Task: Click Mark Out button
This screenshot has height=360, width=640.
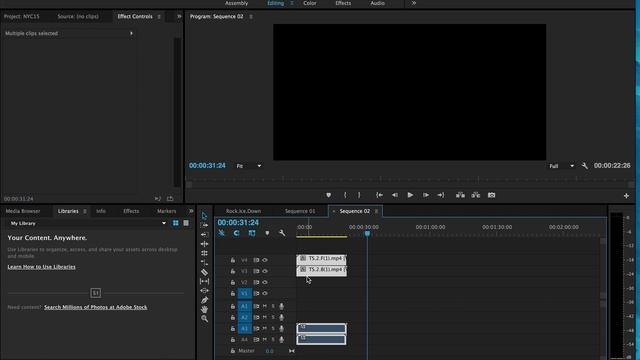Action: point(359,195)
